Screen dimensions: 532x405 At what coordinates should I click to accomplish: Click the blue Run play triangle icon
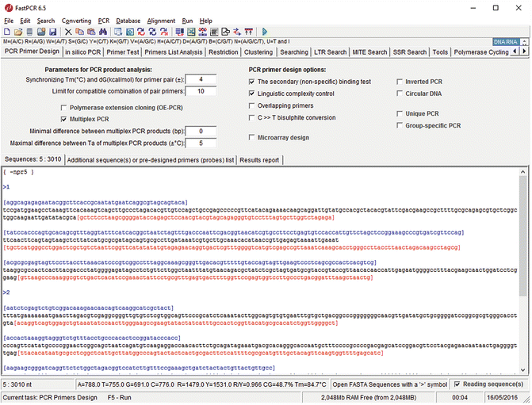coord(265,32)
